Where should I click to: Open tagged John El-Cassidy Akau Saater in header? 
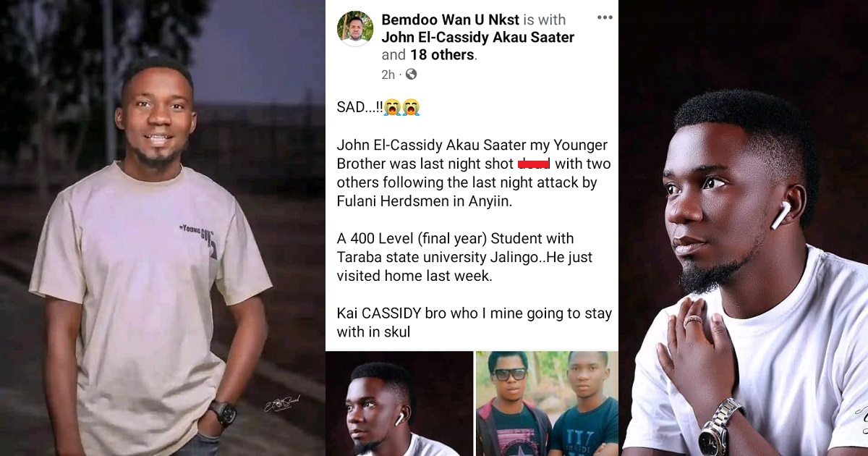pyautogui.click(x=477, y=37)
